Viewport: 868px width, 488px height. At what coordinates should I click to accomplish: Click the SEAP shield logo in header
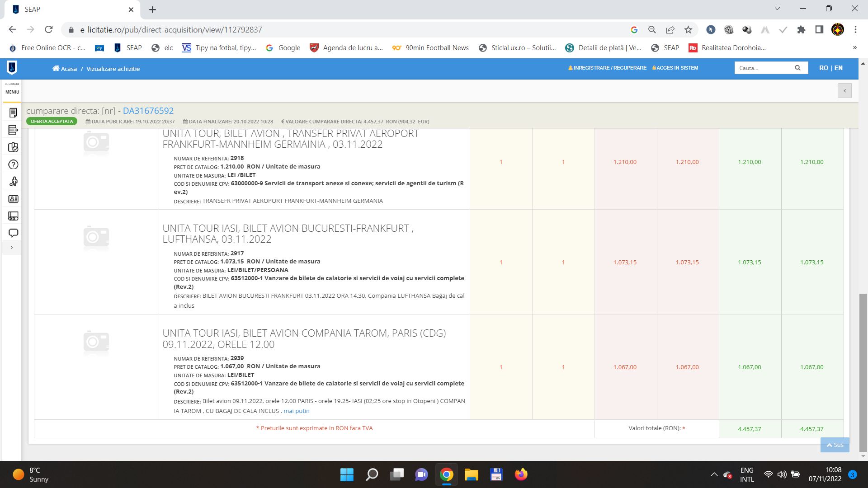point(12,68)
